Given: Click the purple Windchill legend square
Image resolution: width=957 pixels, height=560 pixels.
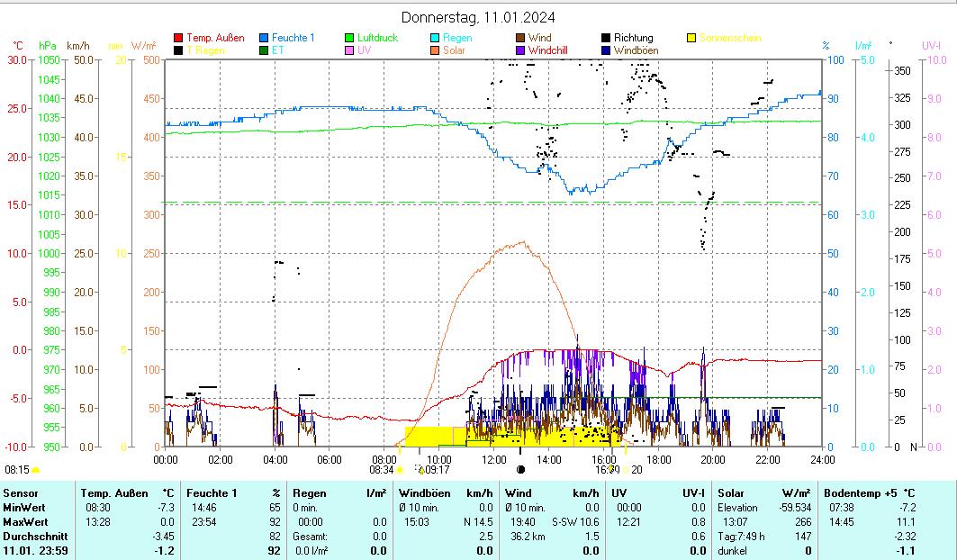Looking at the screenshot, I should [521, 51].
